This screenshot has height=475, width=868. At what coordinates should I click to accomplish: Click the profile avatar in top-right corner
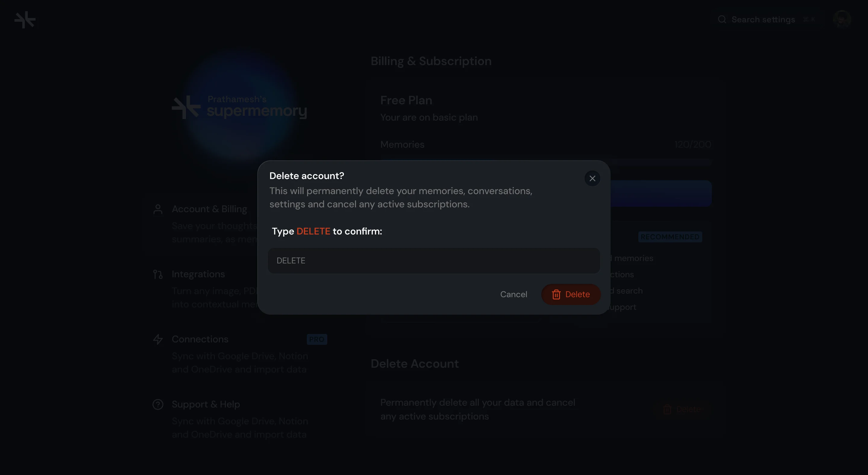842,19
